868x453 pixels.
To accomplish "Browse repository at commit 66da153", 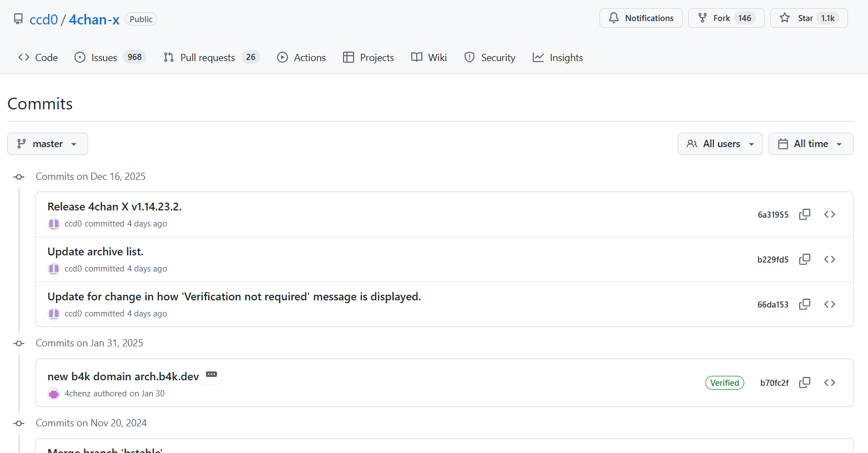I will click(x=829, y=304).
